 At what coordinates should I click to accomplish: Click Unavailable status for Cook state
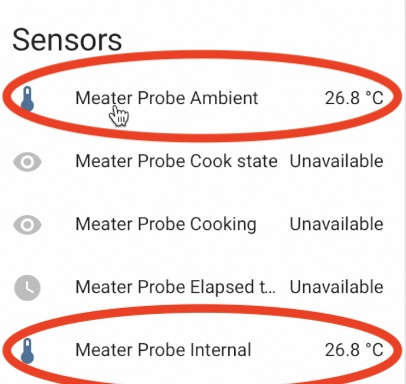(337, 161)
